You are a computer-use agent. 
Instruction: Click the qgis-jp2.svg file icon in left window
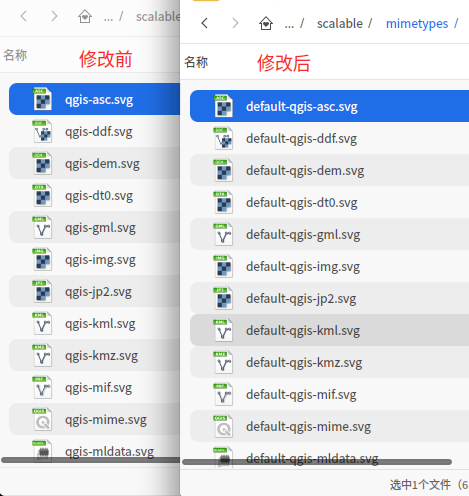click(42, 291)
